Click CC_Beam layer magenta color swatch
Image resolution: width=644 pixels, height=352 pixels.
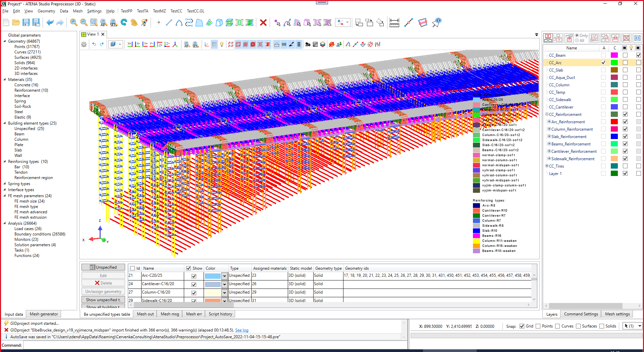click(x=614, y=55)
